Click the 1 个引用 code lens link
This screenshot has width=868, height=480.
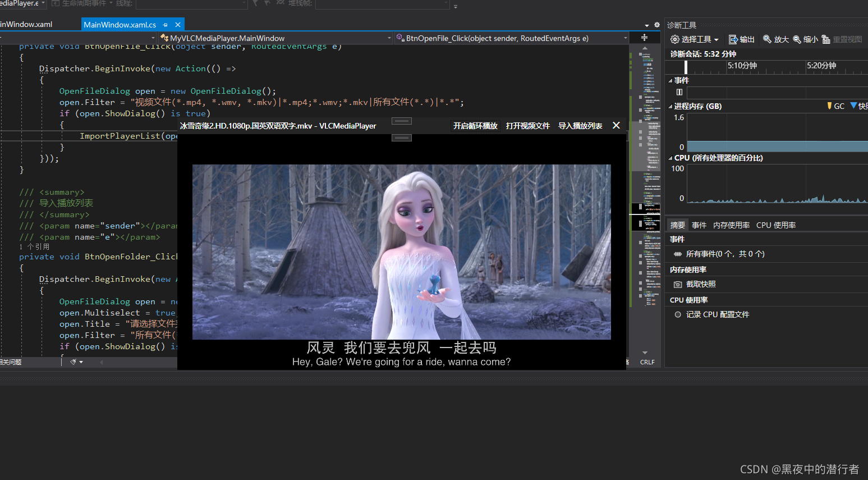(34, 246)
